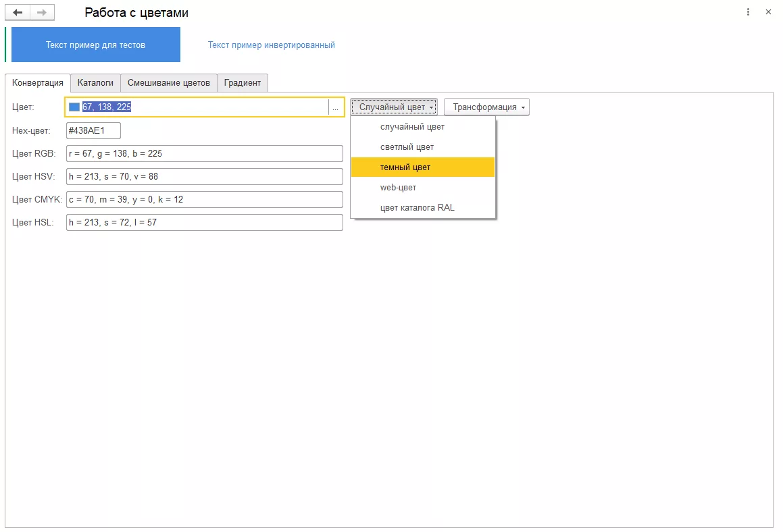
Task: Focus the Hex-цвет input field
Action: point(93,131)
